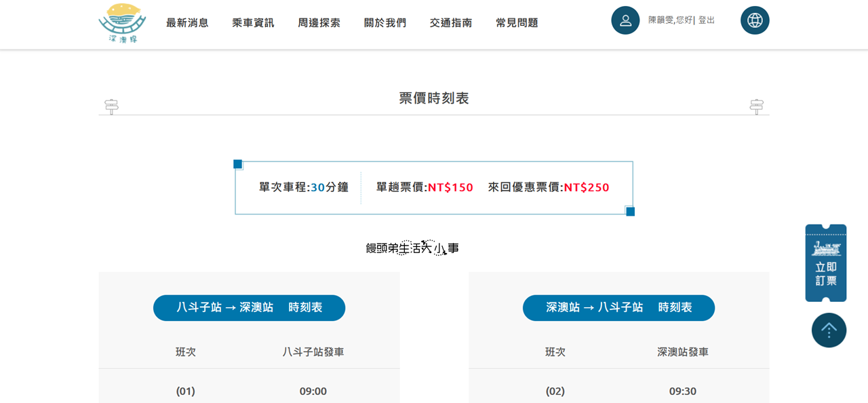This screenshot has height=403, width=868.
Task: Select 八斗子站 → 深澳站 時刻表 button
Action: point(249,307)
